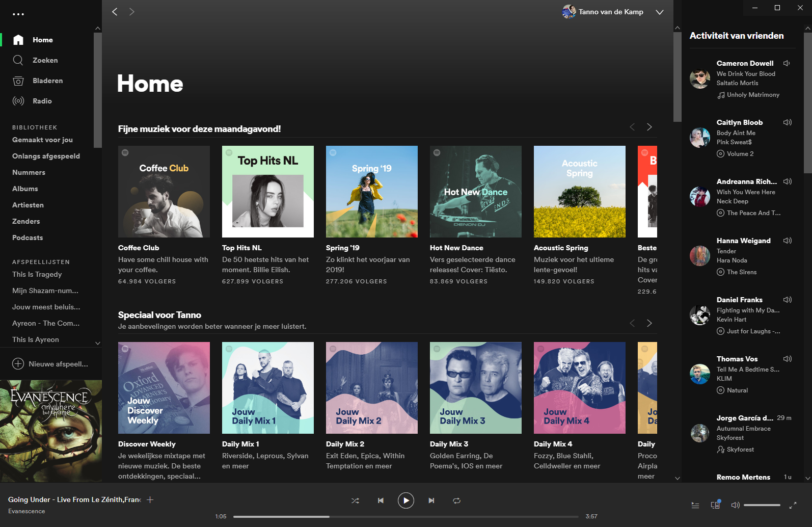This screenshot has height=527, width=812.
Task: Click speaker icon next to Thomas Vos
Action: click(x=787, y=359)
